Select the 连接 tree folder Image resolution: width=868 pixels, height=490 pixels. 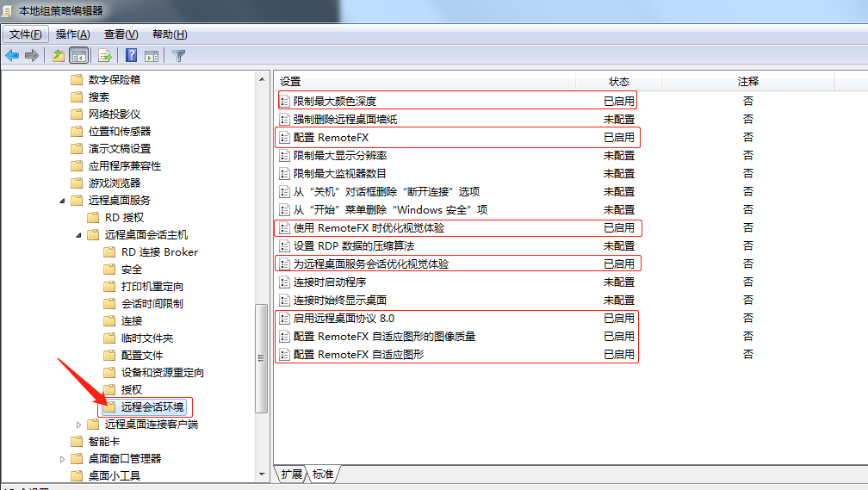(132, 320)
